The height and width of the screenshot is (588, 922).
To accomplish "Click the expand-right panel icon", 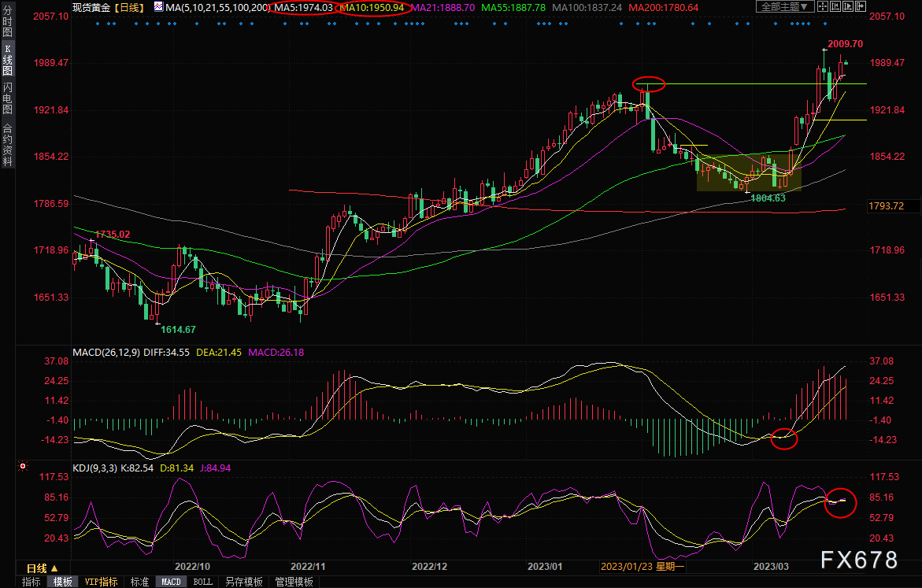I will click(861, 6).
